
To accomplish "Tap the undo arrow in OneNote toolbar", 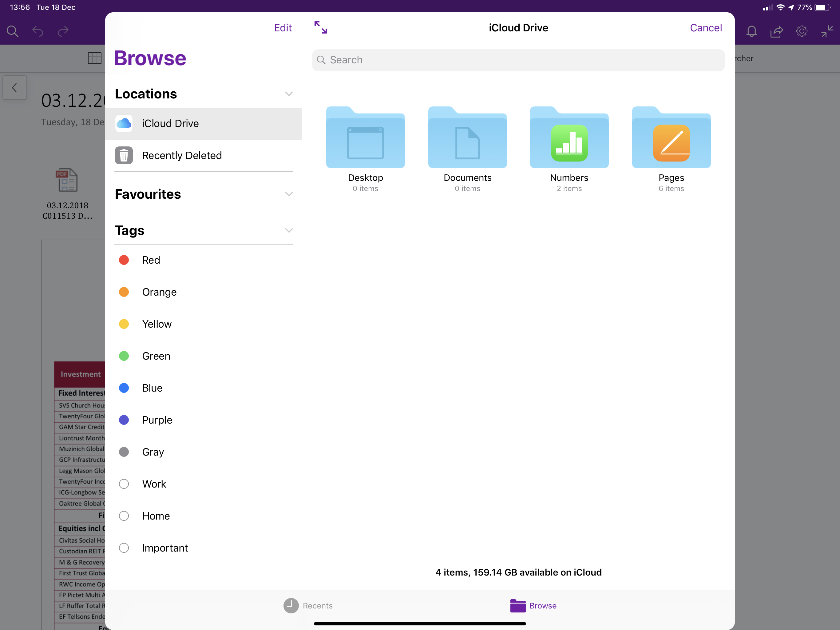I will point(38,31).
